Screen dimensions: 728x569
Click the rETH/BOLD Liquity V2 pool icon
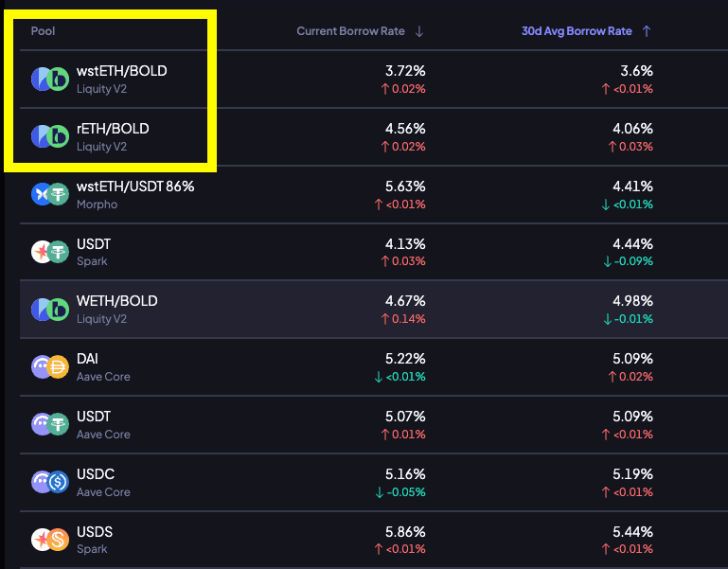(50, 136)
